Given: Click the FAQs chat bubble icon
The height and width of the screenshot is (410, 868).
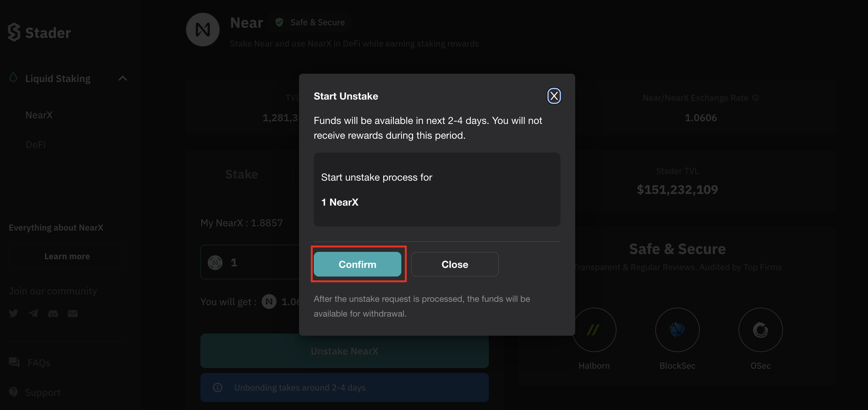Looking at the screenshot, I should pos(14,363).
